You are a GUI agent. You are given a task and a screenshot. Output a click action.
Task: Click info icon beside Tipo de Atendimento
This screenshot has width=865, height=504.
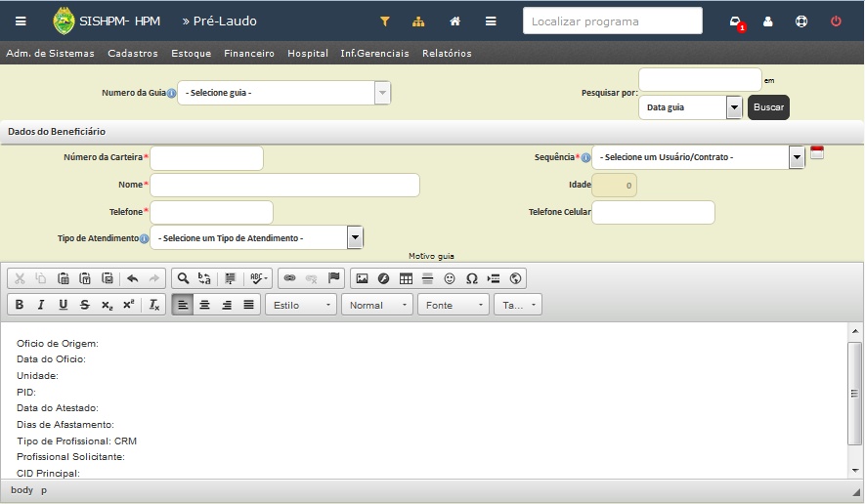click(x=144, y=238)
